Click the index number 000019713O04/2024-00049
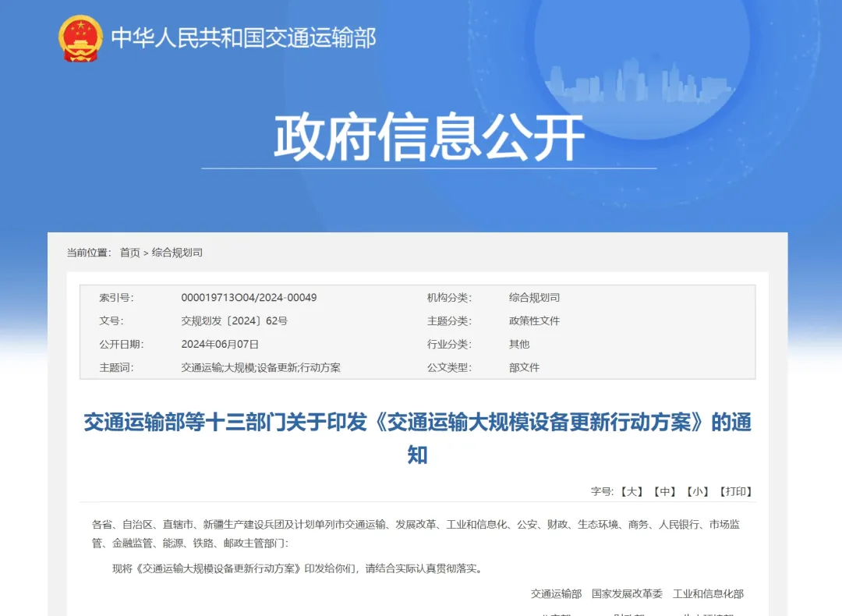Viewport: 842px width, 616px height. (x=249, y=298)
